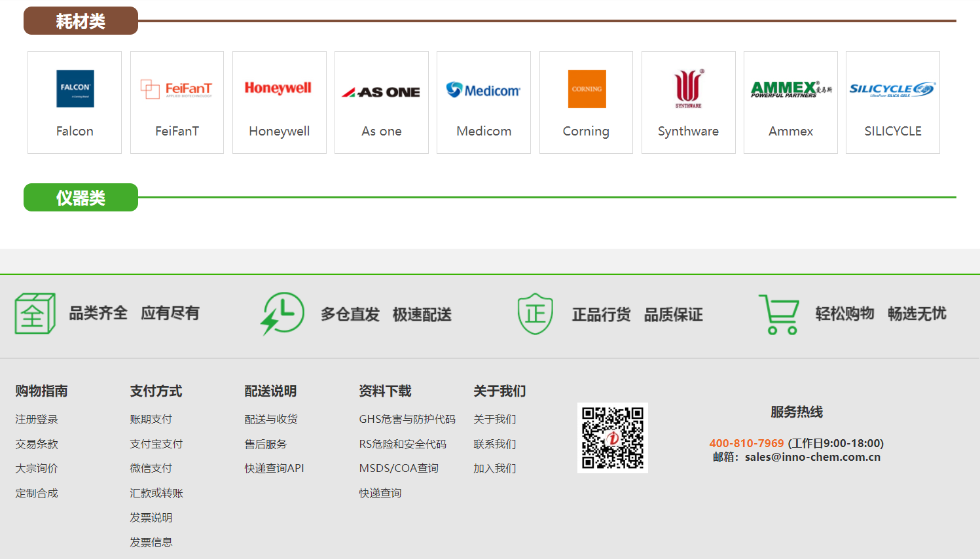The image size is (980, 559).
Task: Click the 400-810-7969 hotline number
Action: [746, 444]
